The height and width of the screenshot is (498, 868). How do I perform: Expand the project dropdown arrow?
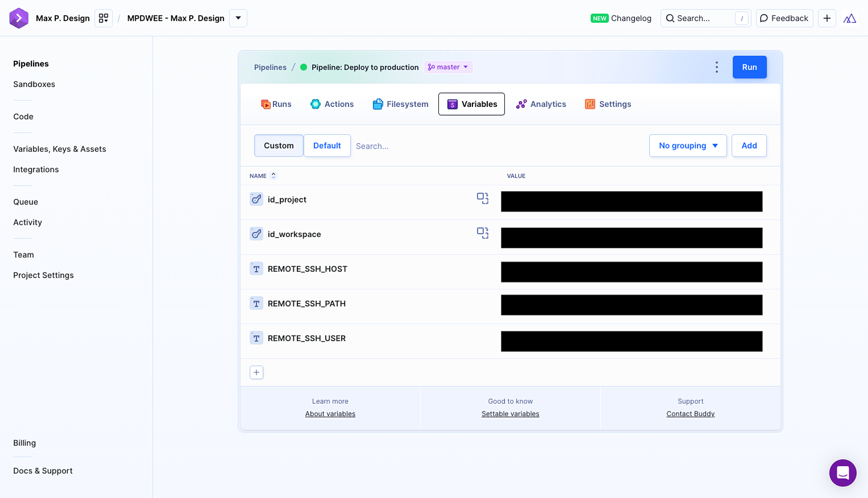[238, 18]
